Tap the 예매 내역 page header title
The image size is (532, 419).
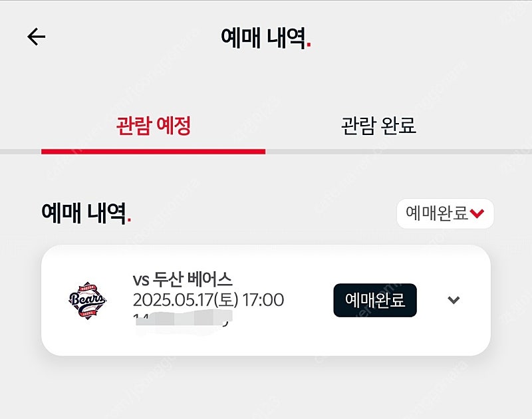[263, 37]
